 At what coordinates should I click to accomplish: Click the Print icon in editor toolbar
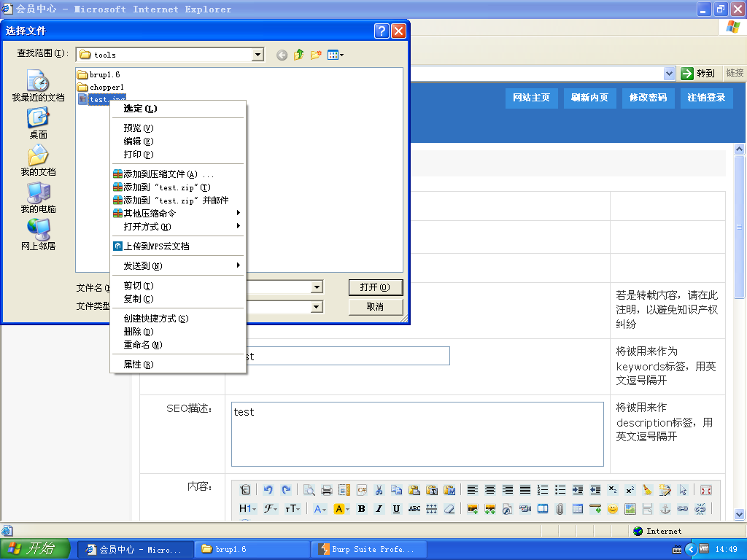tap(326, 489)
